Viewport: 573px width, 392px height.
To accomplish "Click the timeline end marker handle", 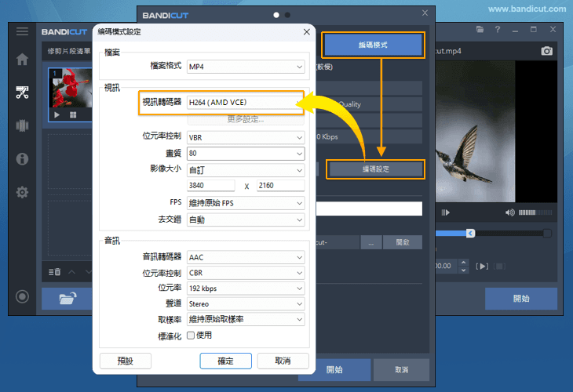I will pos(547,233).
